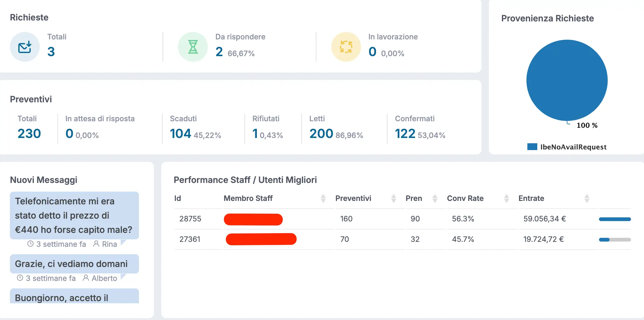Image resolution: width=644 pixels, height=320 pixels.
Task: Open message about the €440 price
Action: point(74,216)
